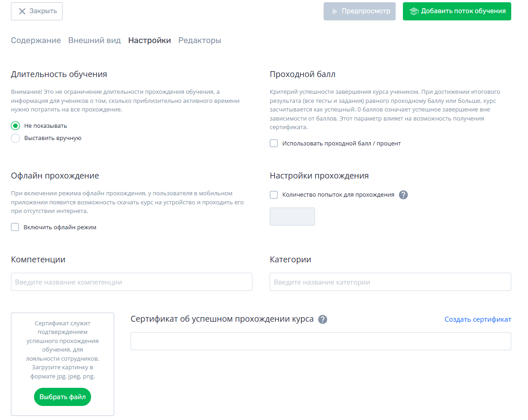The image size is (528, 420).
Task: Open the Редакторы tab
Action: pyautogui.click(x=200, y=40)
